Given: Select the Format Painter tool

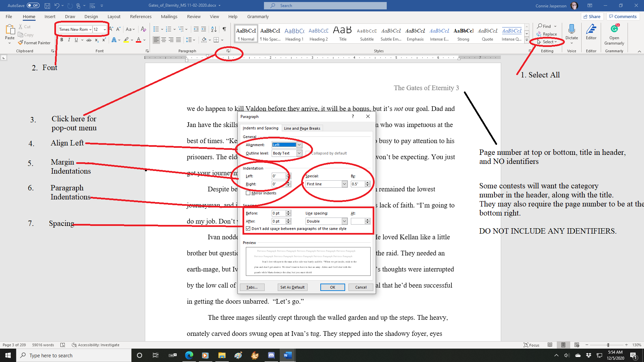Looking at the screenshot, I should [34, 43].
